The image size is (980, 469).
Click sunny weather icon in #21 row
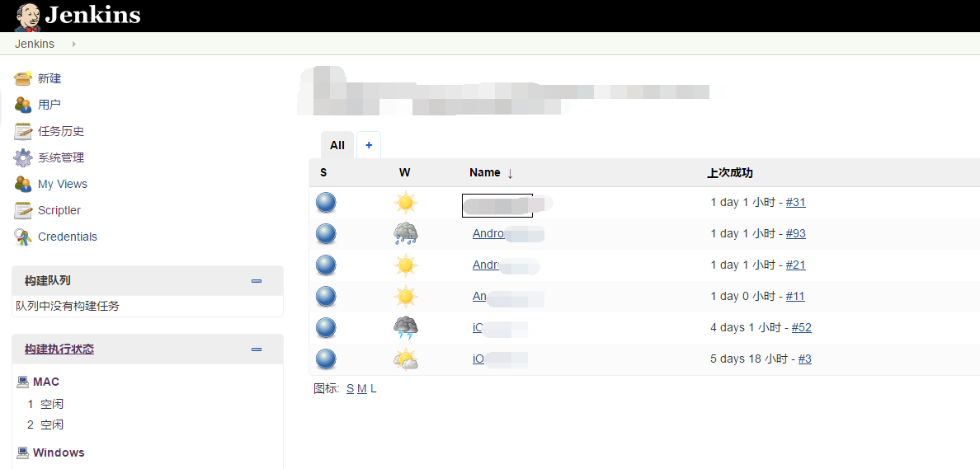[x=406, y=265]
